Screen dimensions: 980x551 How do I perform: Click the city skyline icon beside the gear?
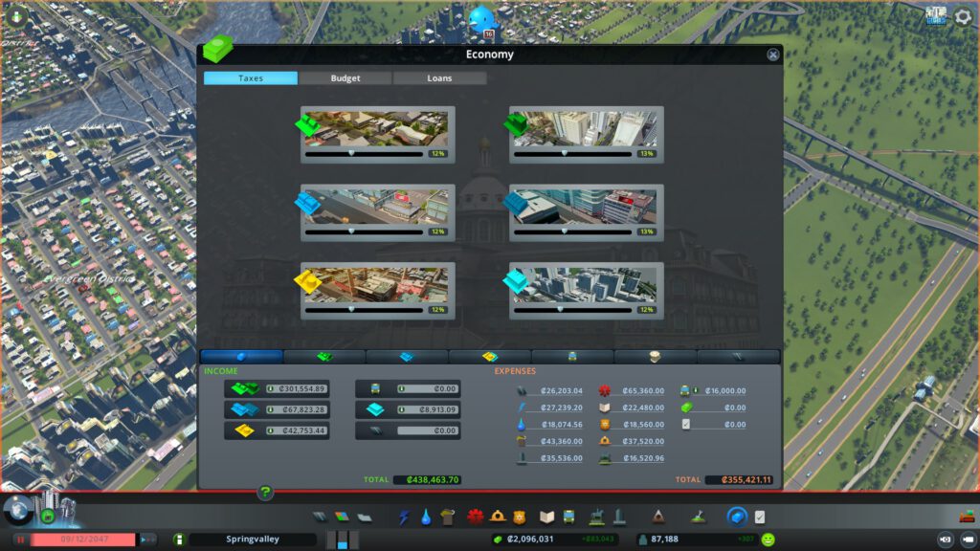(936, 15)
